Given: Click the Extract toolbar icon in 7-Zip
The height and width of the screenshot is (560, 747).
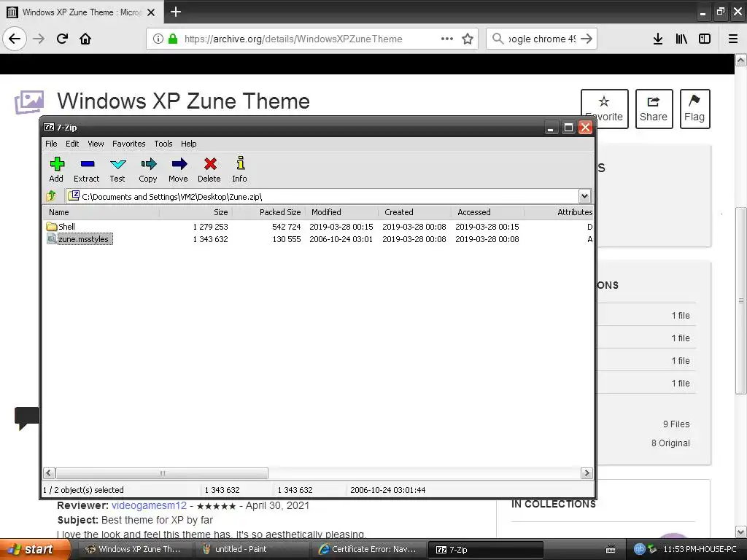Looking at the screenshot, I should click(x=86, y=169).
